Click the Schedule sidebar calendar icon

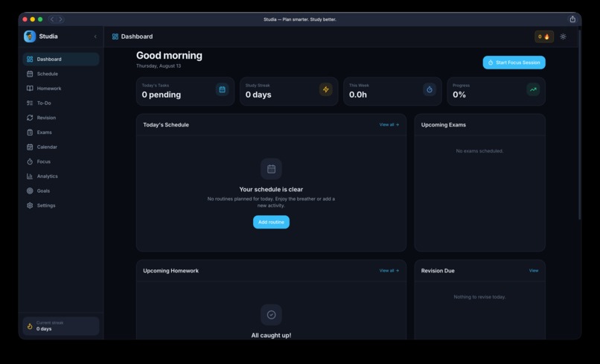pyautogui.click(x=30, y=74)
